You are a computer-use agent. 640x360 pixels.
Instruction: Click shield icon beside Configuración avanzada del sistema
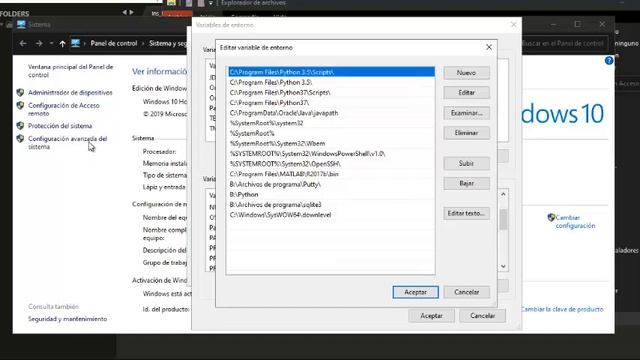tap(20, 139)
